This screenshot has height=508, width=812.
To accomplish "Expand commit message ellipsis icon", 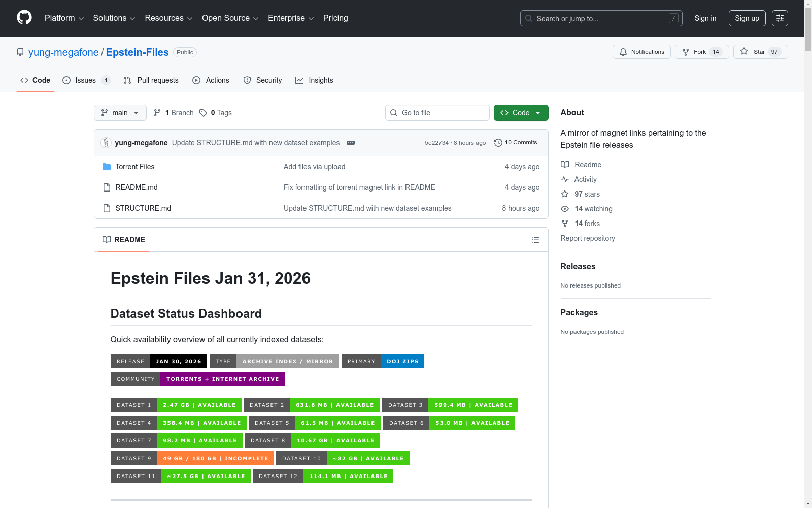I will tap(351, 143).
